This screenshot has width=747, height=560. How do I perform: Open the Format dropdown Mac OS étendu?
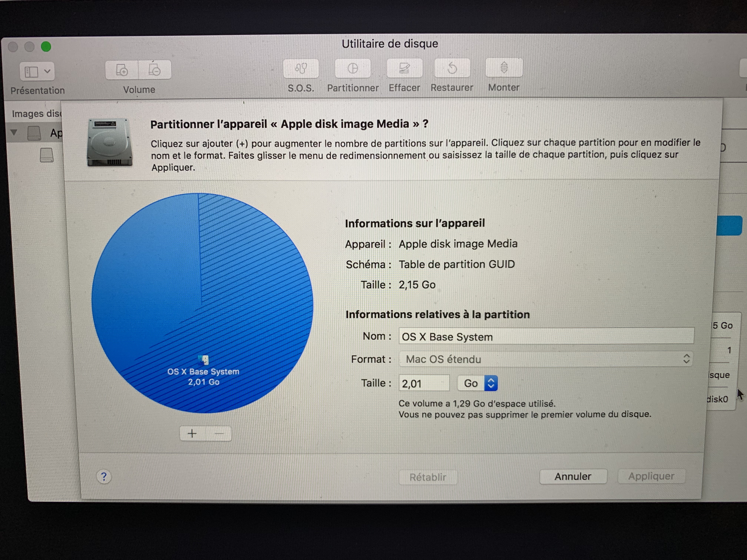point(546,359)
